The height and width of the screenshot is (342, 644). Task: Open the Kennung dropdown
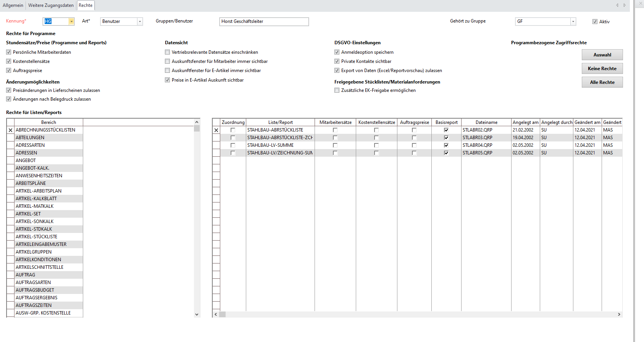[71, 22]
